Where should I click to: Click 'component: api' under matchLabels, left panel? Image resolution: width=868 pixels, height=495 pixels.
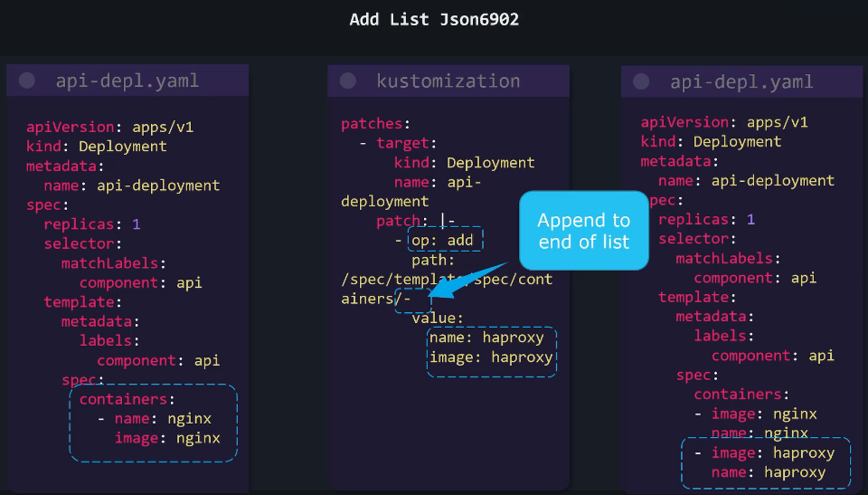pyautogui.click(x=141, y=282)
